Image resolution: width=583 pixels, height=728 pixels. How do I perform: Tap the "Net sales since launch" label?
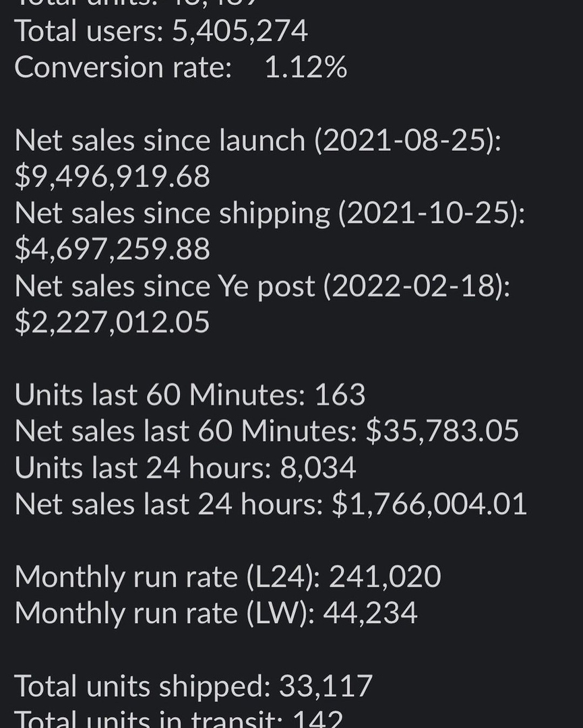pyautogui.click(x=160, y=140)
